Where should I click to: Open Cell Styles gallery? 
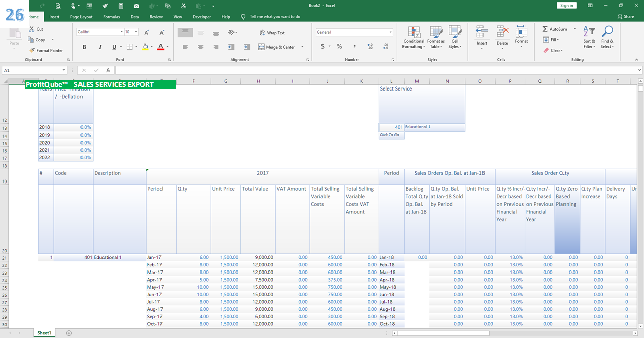tap(455, 38)
